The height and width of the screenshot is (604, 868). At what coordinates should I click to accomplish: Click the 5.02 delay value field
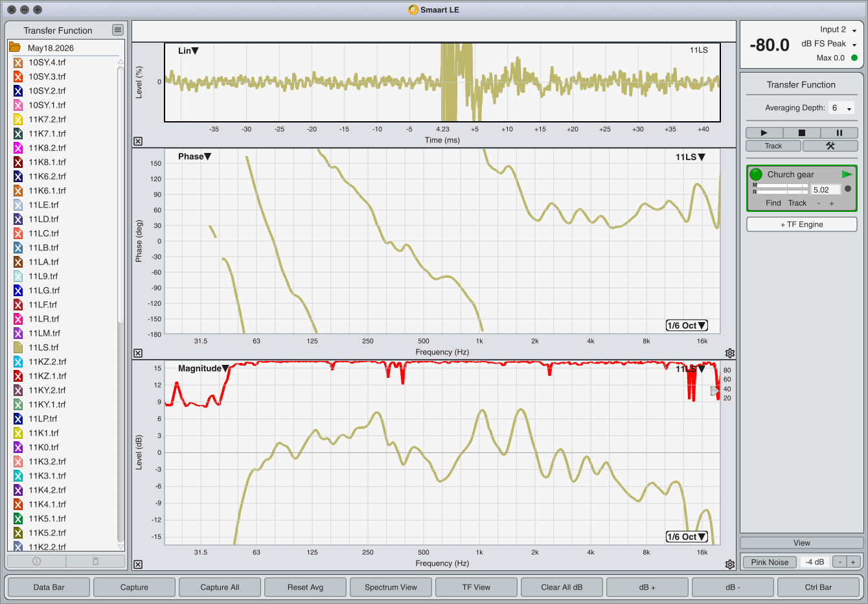pos(826,190)
